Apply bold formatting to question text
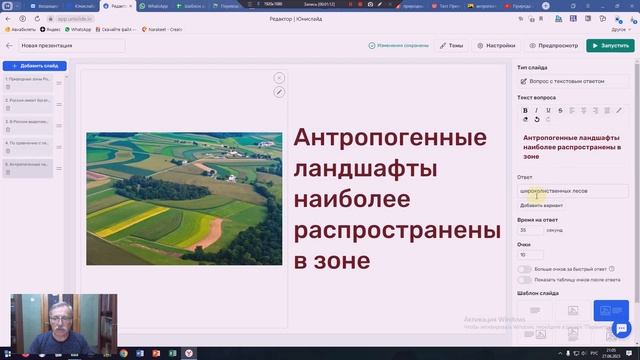Viewport: 640px width, 360px height. 525,111
